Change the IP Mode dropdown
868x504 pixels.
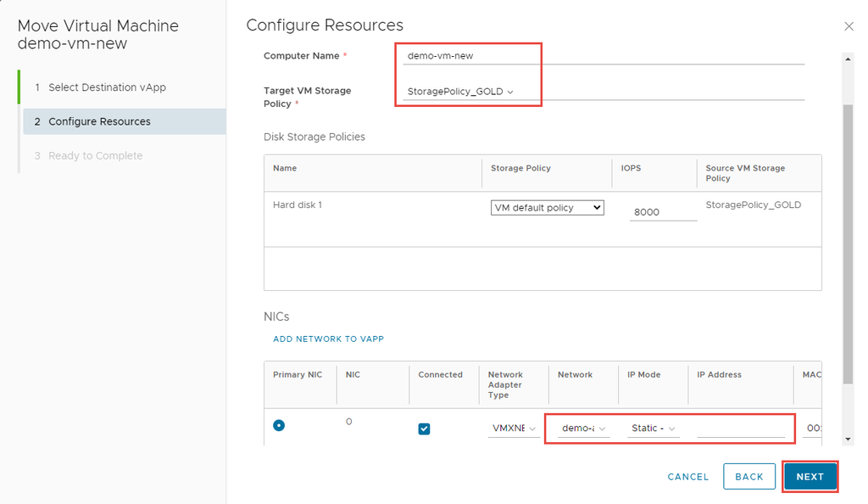654,428
